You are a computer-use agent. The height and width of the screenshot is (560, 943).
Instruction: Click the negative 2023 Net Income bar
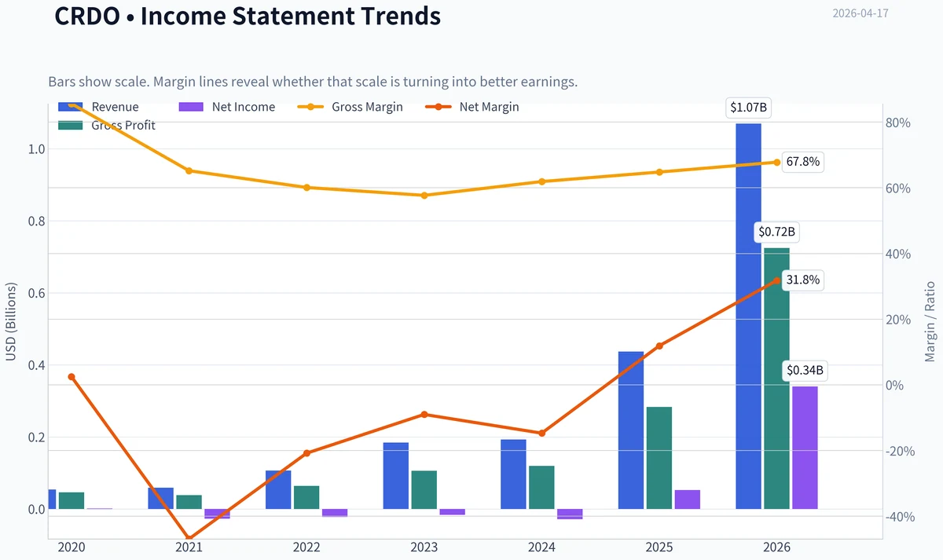click(x=453, y=512)
